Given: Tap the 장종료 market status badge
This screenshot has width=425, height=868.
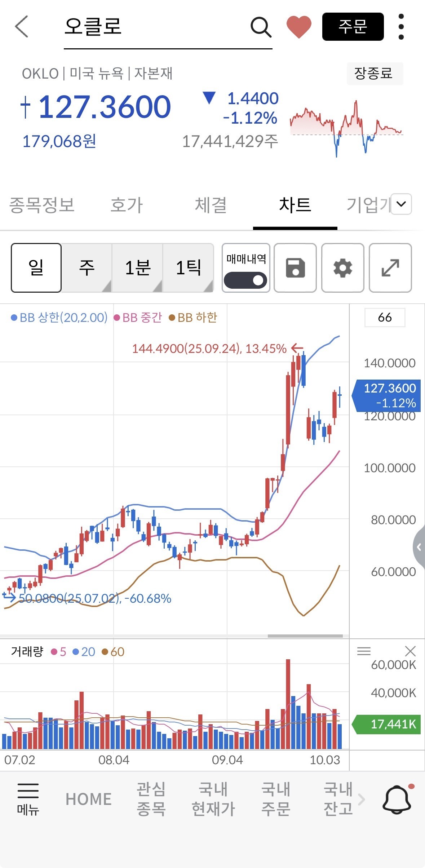Looking at the screenshot, I should [x=375, y=74].
